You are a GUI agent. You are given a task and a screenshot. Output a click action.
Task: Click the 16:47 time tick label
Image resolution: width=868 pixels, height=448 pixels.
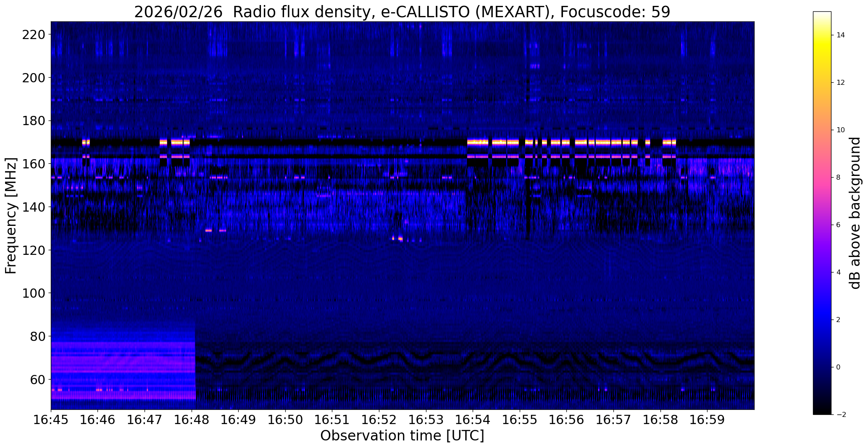(145, 420)
